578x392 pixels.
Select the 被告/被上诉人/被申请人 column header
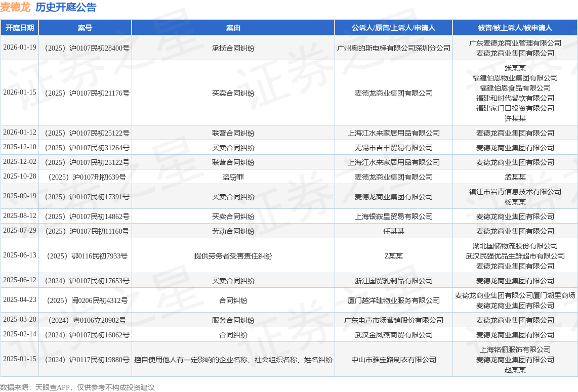(x=515, y=28)
